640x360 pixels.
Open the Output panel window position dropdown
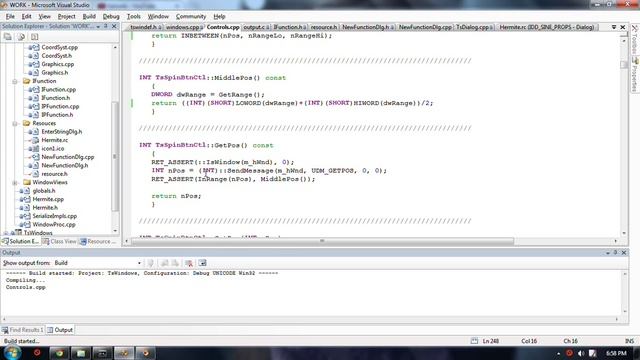608,253
